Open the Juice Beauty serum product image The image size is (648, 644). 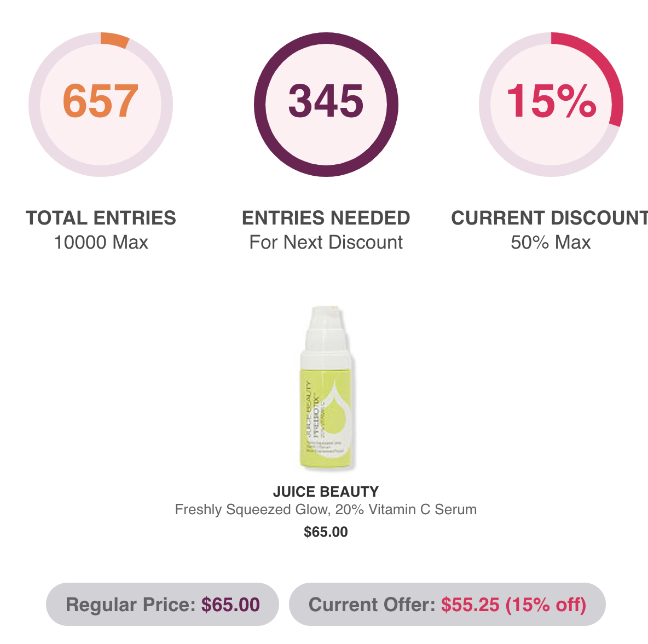coord(326,388)
